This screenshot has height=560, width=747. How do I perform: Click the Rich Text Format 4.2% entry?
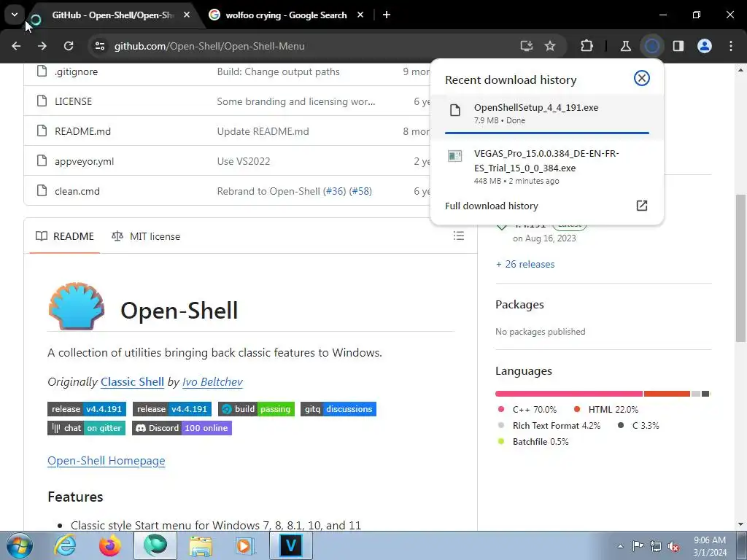(x=549, y=426)
